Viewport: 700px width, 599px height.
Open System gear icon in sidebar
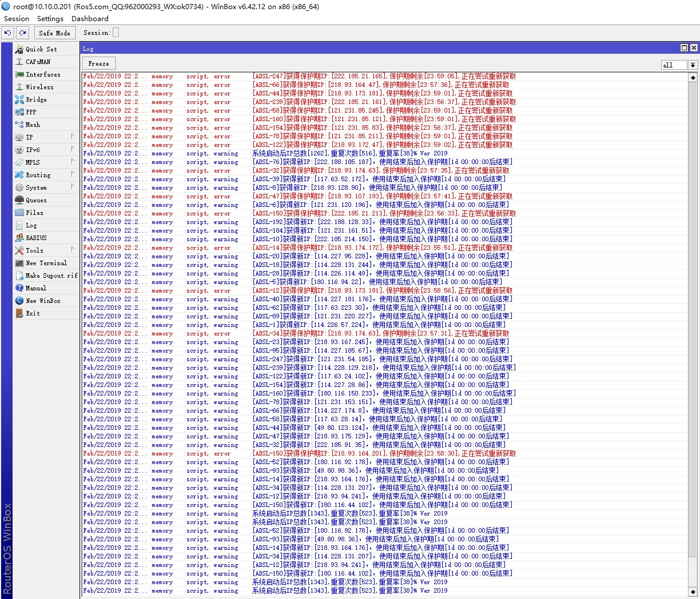[19, 187]
